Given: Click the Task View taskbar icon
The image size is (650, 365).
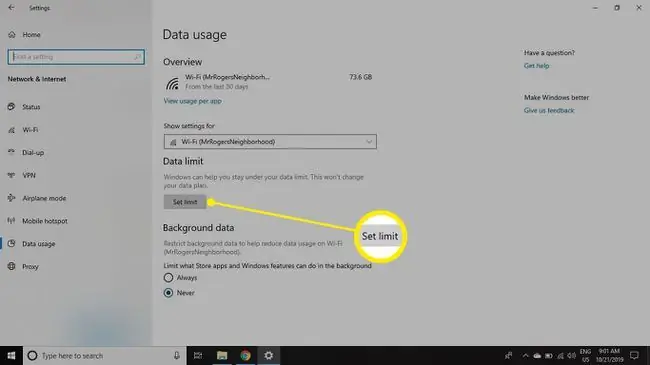Looking at the screenshot, I should pos(198,355).
